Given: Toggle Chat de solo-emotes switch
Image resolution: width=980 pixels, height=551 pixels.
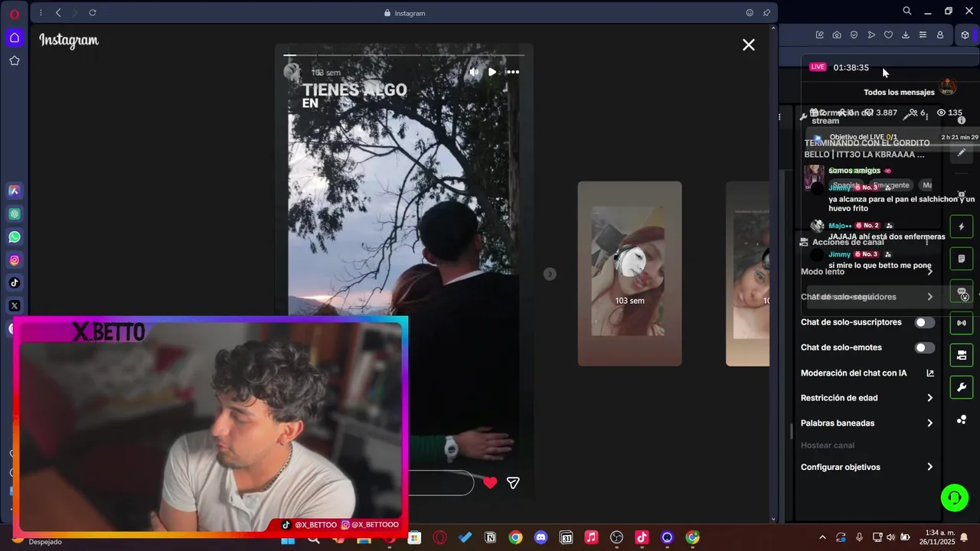Looking at the screenshot, I should click(925, 347).
